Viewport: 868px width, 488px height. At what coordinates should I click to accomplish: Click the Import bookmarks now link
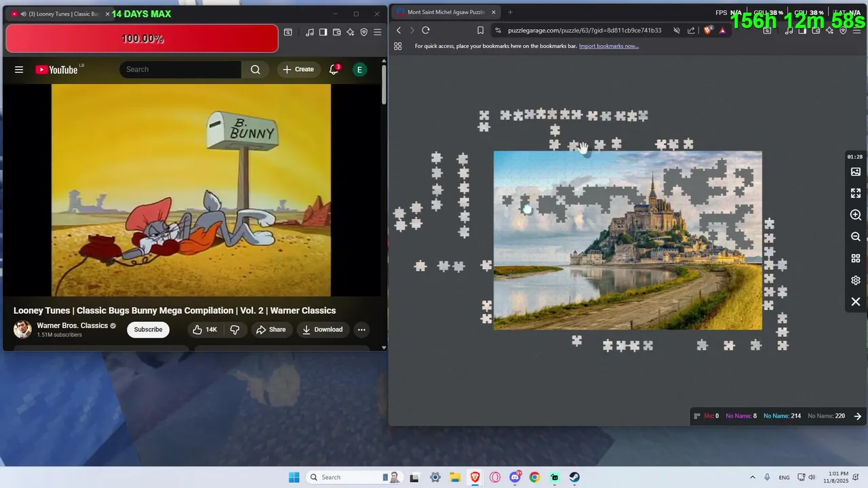tap(609, 46)
